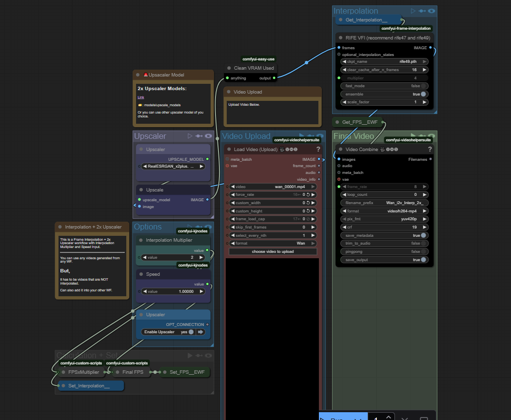Select the Get_Interpolation__ node title

366,20
